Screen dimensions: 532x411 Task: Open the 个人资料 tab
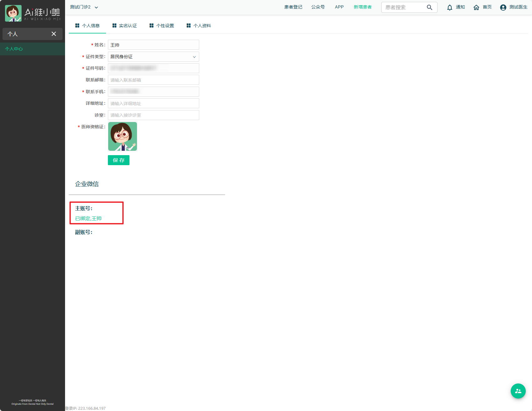[x=199, y=26]
